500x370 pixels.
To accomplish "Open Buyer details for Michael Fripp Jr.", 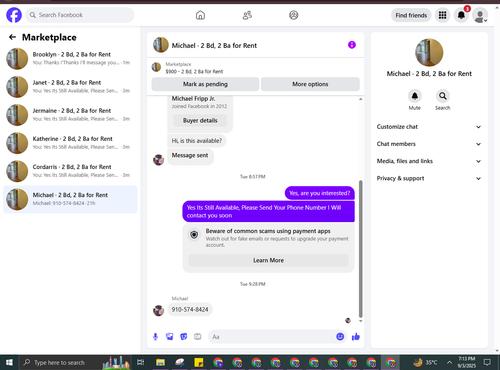I will [x=200, y=120].
